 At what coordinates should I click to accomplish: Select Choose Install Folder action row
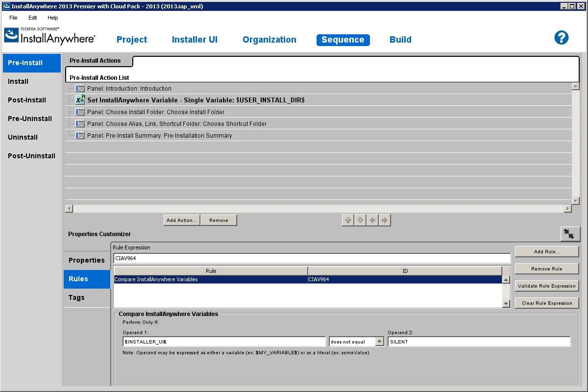[318, 112]
